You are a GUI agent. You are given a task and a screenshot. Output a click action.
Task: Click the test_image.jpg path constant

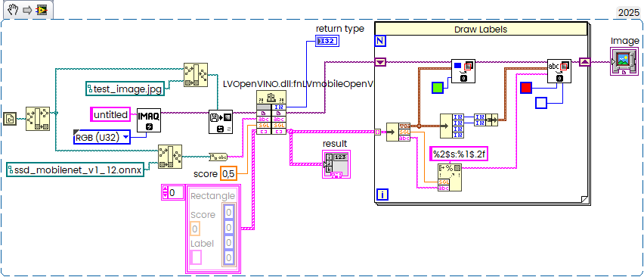point(125,89)
